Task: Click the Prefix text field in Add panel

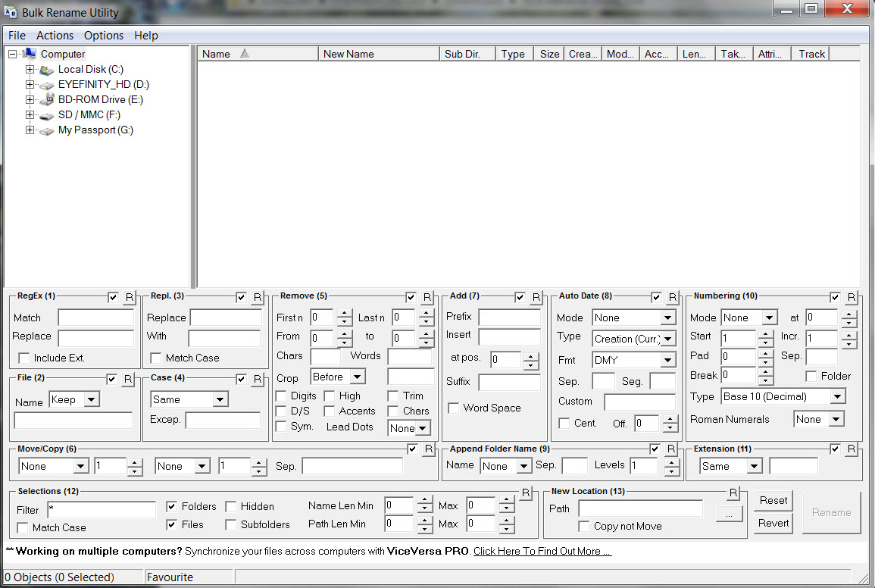Action: tap(509, 317)
